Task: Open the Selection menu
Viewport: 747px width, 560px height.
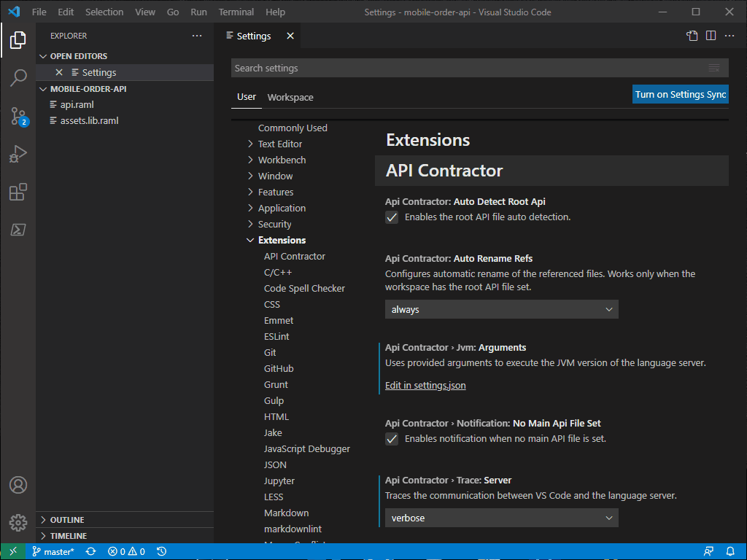Action: pos(104,12)
